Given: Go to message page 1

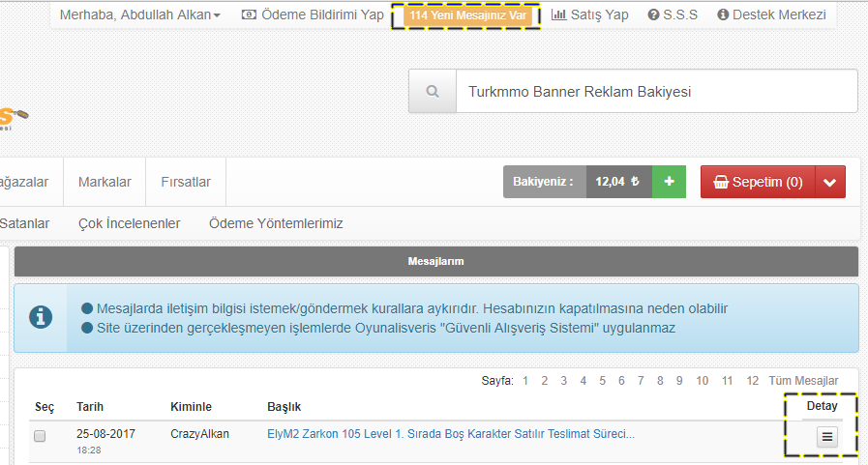Looking at the screenshot, I should [x=525, y=381].
